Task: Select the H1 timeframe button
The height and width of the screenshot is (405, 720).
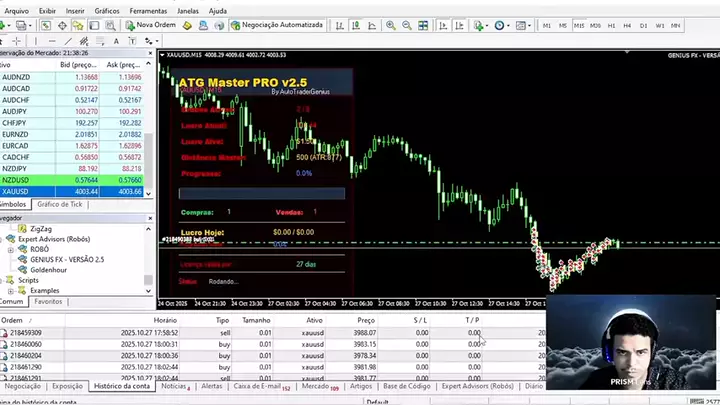Action: click(612, 25)
